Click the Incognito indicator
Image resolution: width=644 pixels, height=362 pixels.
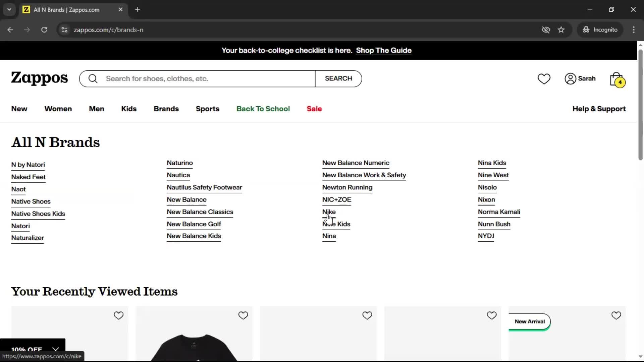[x=600, y=30]
